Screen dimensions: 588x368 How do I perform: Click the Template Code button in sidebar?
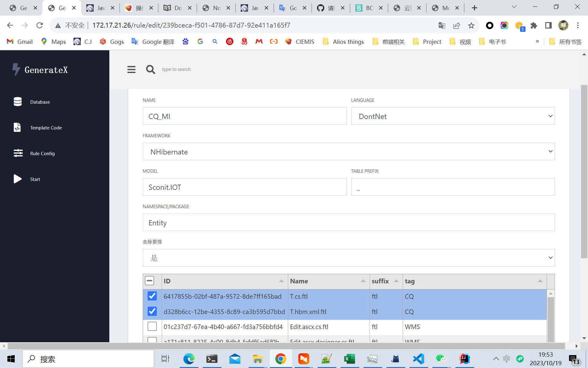pos(46,127)
